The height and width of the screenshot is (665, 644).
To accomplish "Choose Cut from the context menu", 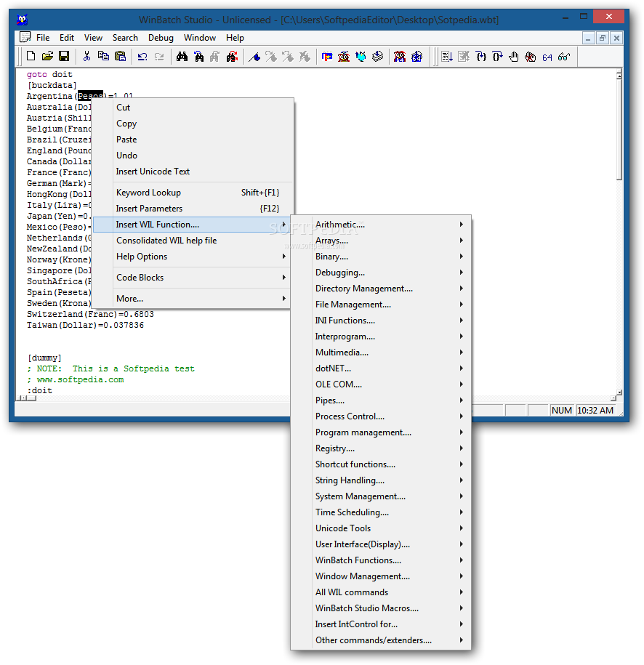I will (193, 108).
